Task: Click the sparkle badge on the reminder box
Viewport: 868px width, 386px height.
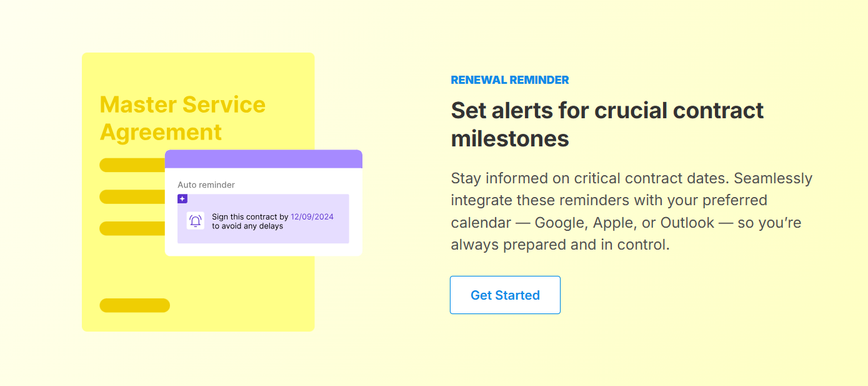Action: pos(182,198)
